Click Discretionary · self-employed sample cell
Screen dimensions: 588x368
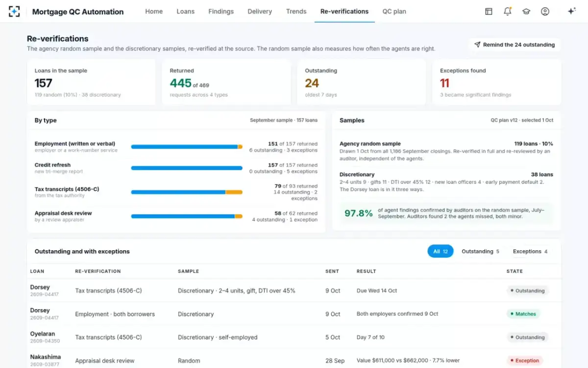coord(218,337)
